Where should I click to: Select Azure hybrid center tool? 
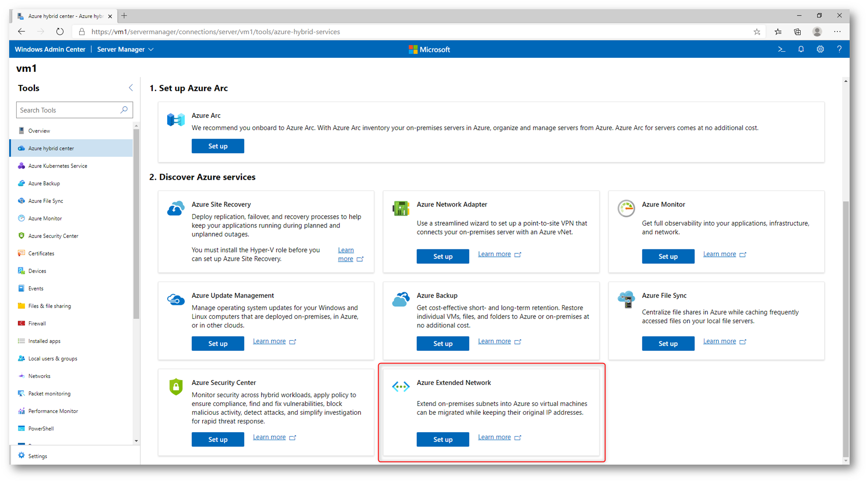pyautogui.click(x=72, y=148)
